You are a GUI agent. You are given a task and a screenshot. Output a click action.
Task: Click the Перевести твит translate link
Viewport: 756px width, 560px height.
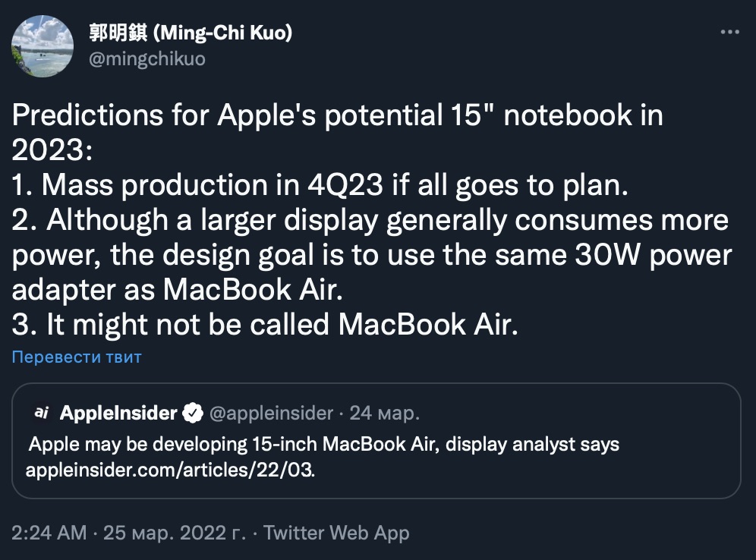pyautogui.click(x=77, y=357)
